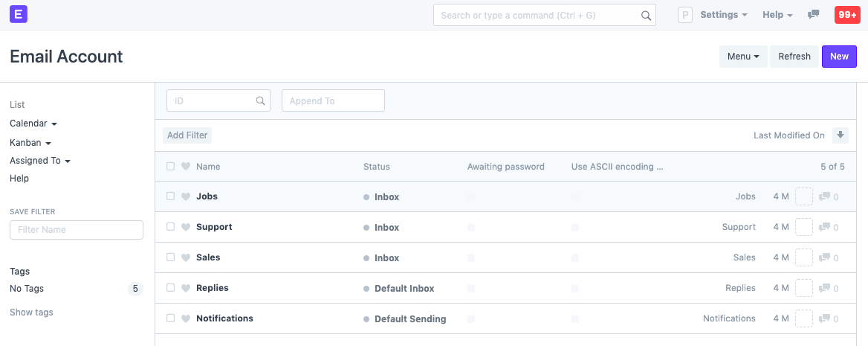
Task: Click the Append To filter field
Action: (333, 100)
